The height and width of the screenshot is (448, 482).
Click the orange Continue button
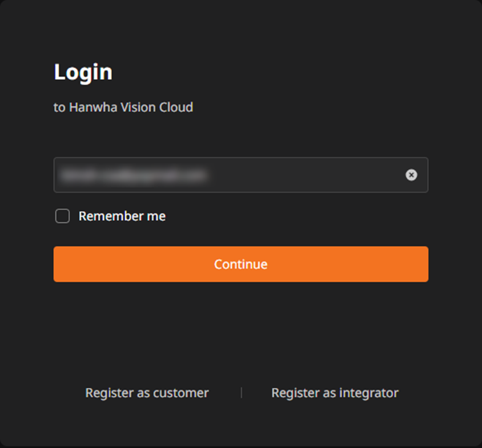pos(240,264)
